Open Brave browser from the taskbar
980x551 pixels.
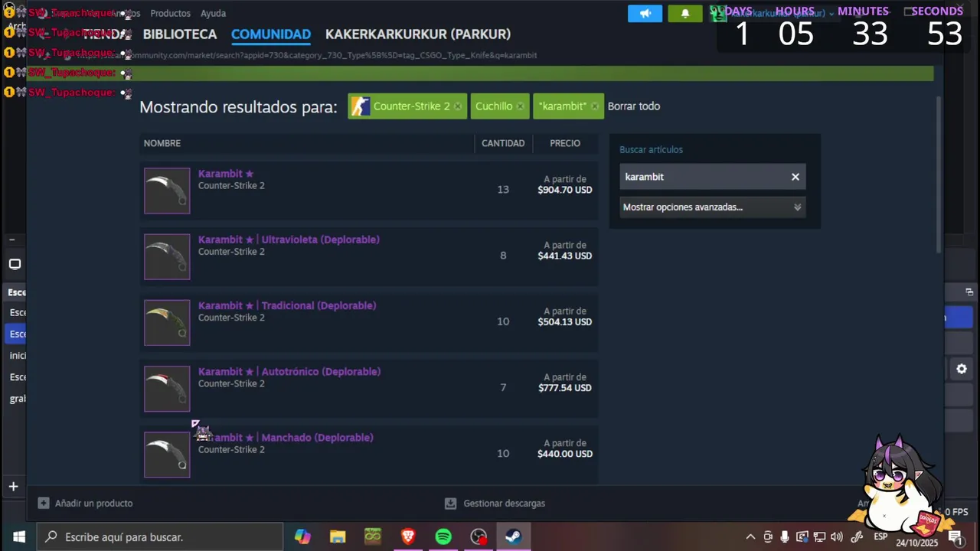tap(408, 537)
